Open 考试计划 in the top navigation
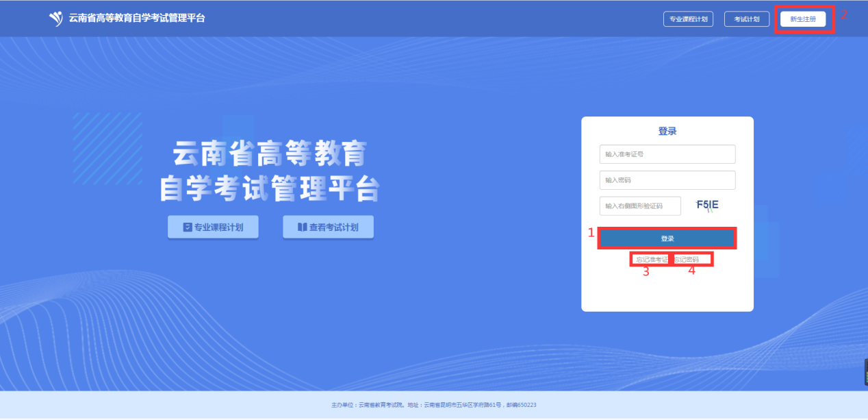Image resolution: width=868 pixels, height=420 pixels. click(x=747, y=19)
